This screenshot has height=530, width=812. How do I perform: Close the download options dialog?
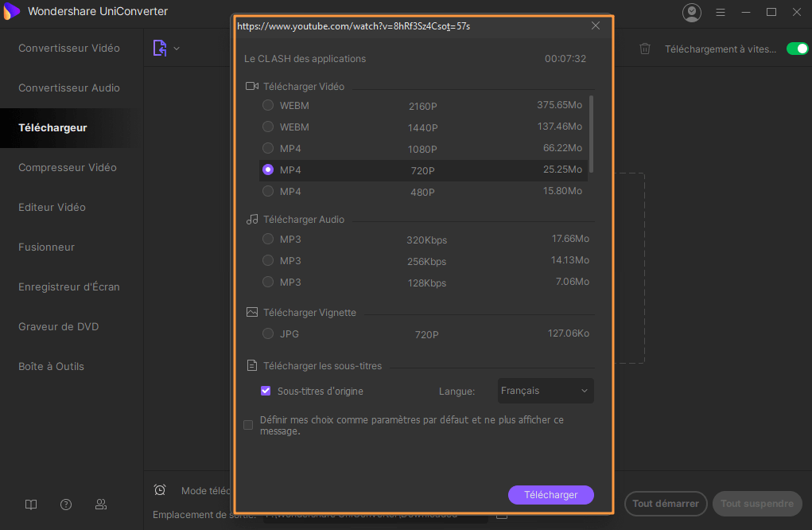click(596, 25)
